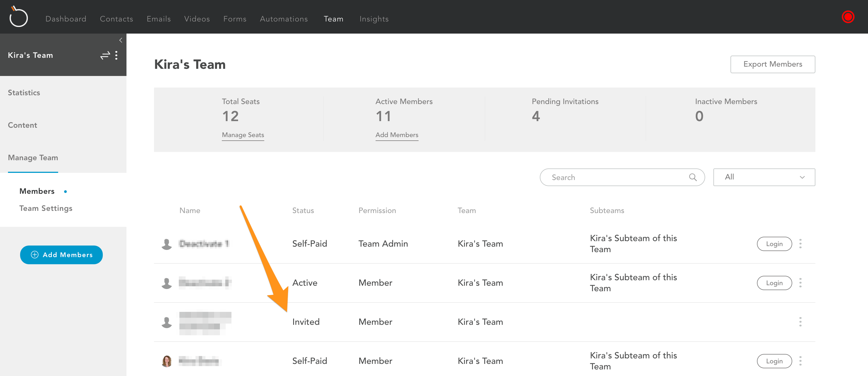Click avatar icon of Active member row
This screenshot has width=868, height=376.
coord(166,283)
